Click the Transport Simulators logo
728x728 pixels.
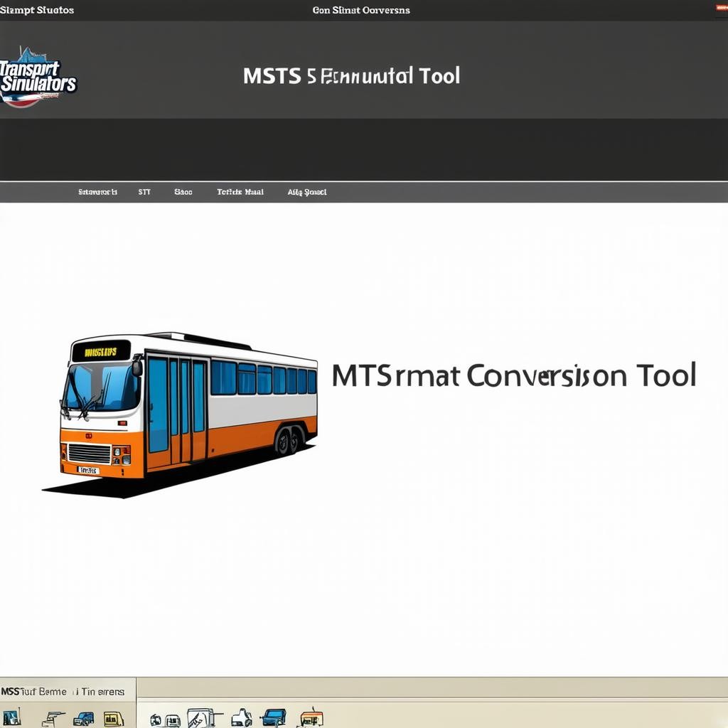point(38,78)
